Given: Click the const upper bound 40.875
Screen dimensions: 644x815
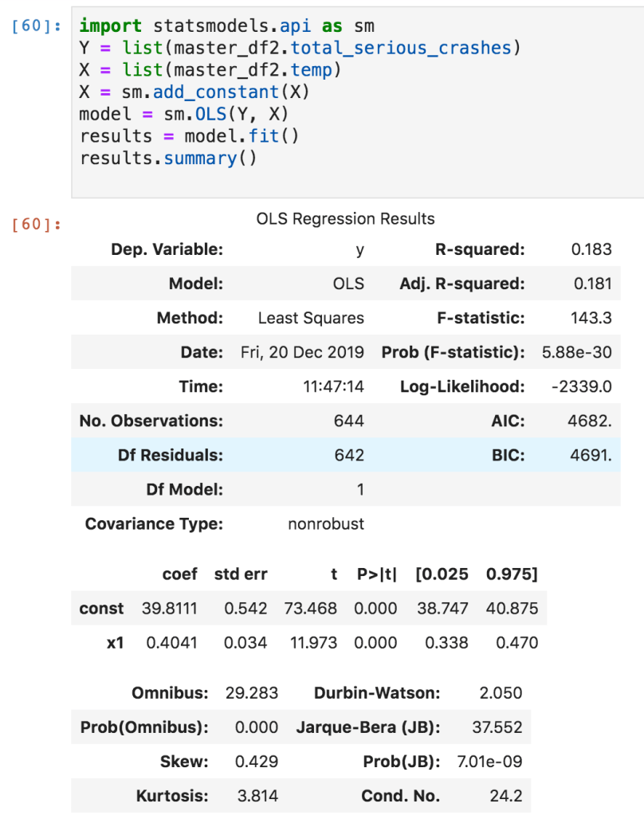Looking at the screenshot, I should 512,609.
